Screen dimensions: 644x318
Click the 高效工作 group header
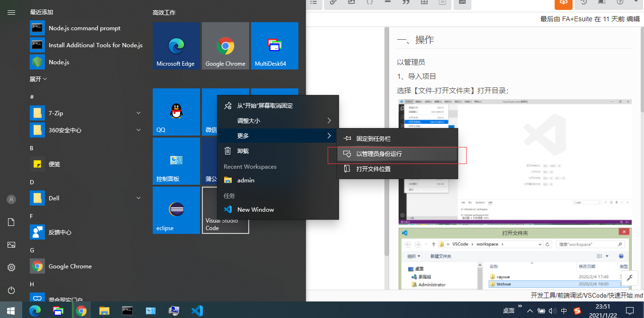click(164, 13)
